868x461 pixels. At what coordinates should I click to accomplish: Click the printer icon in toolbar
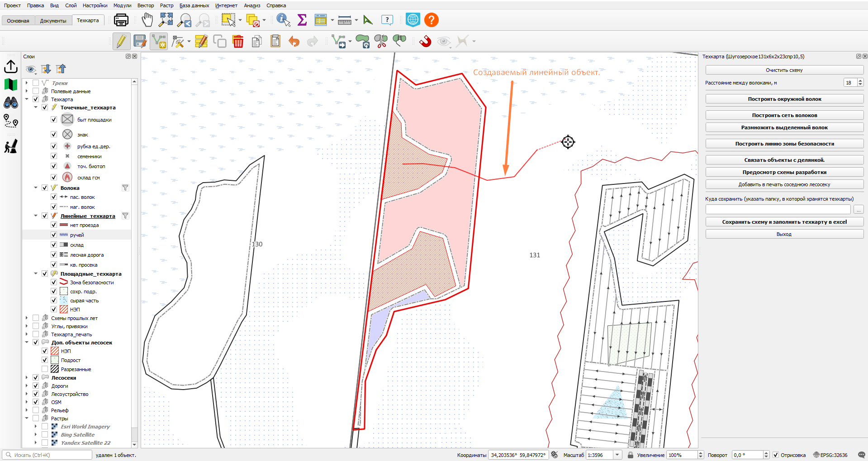121,20
